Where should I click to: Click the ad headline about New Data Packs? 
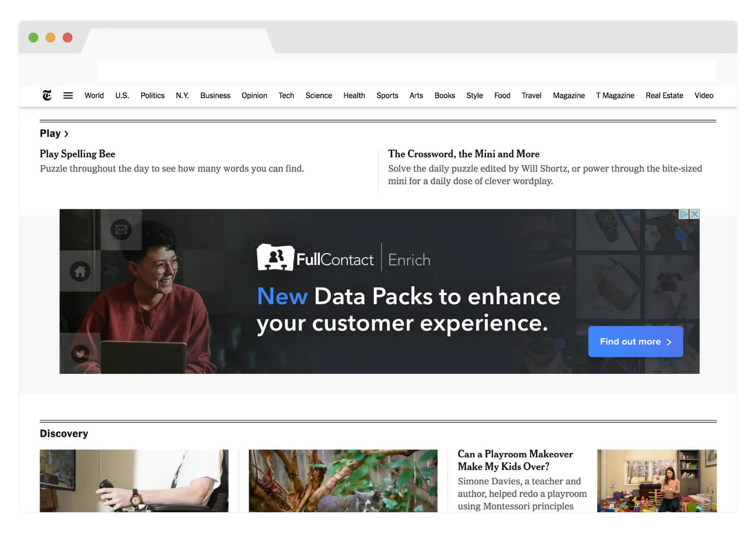(x=409, y=309)
